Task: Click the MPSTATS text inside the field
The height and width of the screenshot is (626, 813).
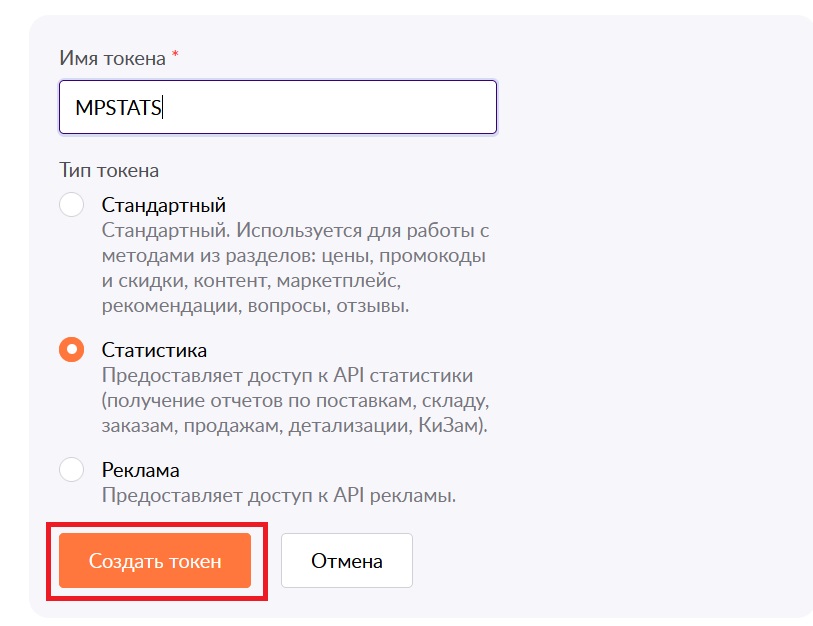Action: (x=118, y=108)
